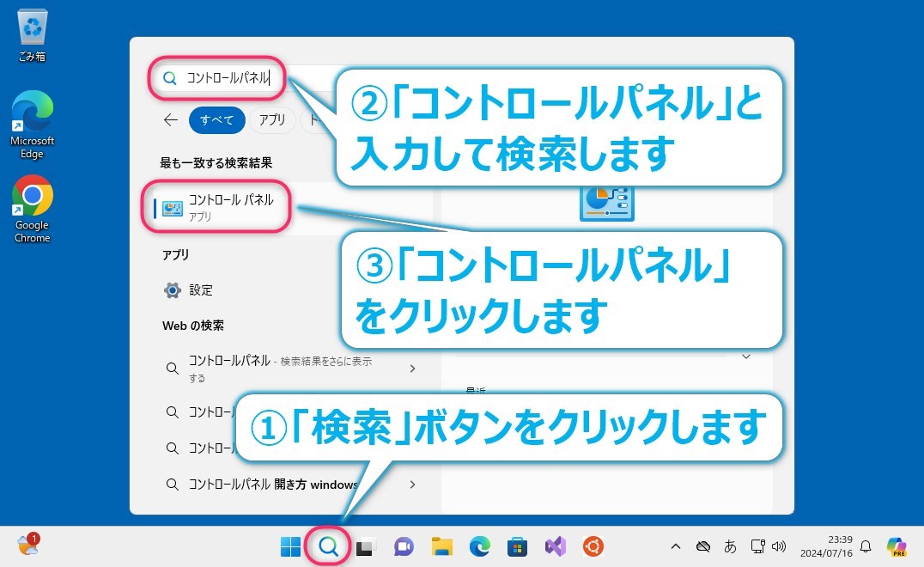Viewport: 924px width, 567px height.
Task: Open the Microsoft Store from the taskbar
Action: 516,546
